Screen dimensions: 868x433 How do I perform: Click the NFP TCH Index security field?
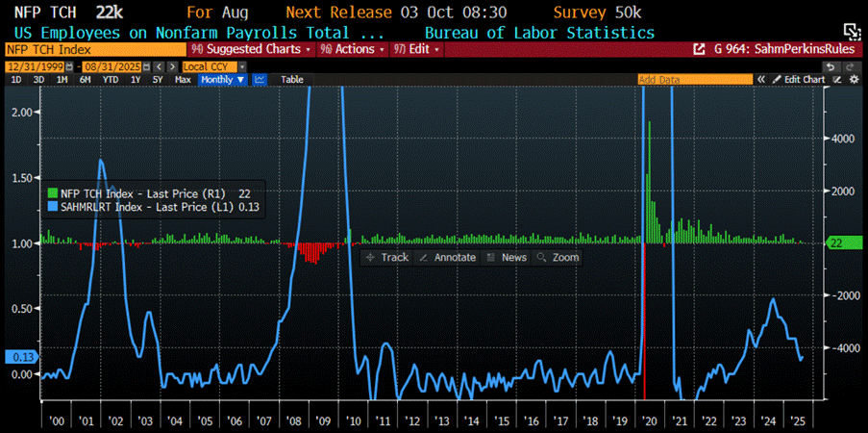coord(95,49)
